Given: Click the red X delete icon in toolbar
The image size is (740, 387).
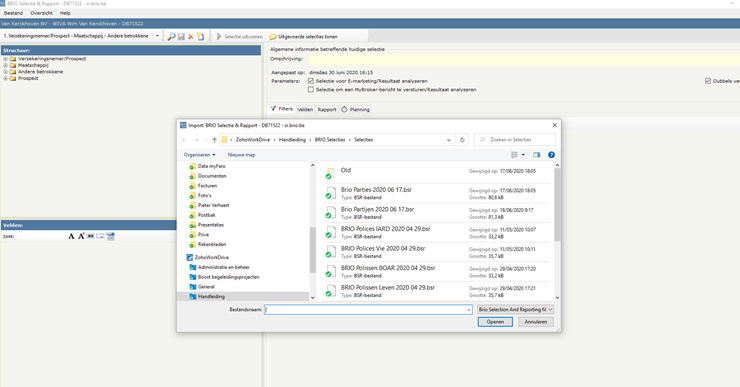Looking at the screenshot, I should 191,36.
